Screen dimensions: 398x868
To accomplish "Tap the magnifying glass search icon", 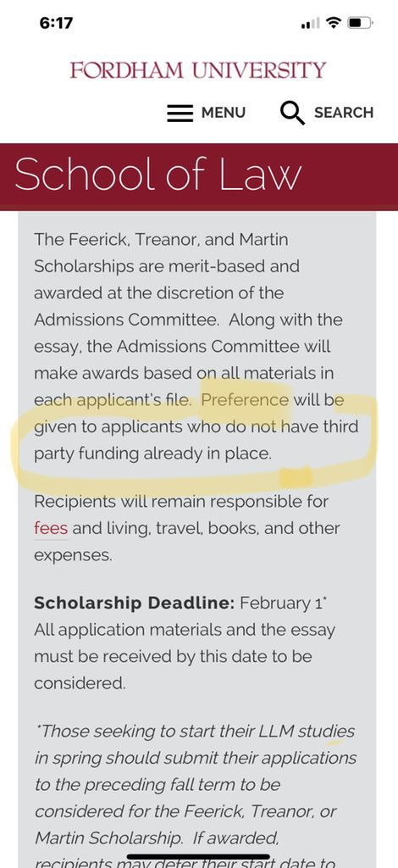I will point(292,113).
